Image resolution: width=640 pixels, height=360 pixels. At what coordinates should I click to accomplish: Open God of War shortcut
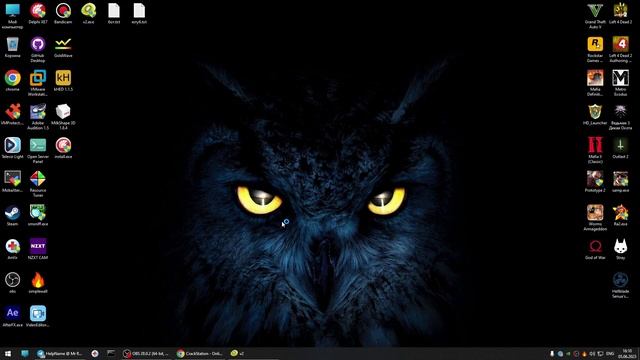(x=595, y=249)
